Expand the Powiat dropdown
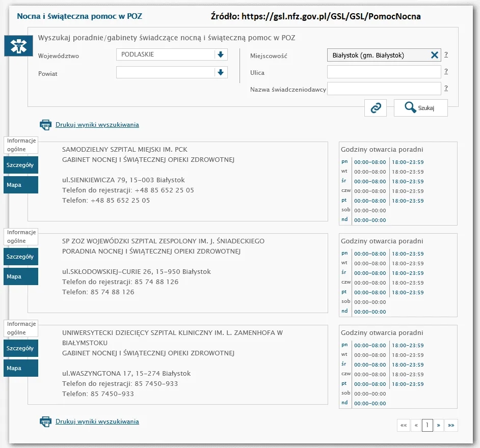Viewport: 480px width, 448px height. coord(220,72)
